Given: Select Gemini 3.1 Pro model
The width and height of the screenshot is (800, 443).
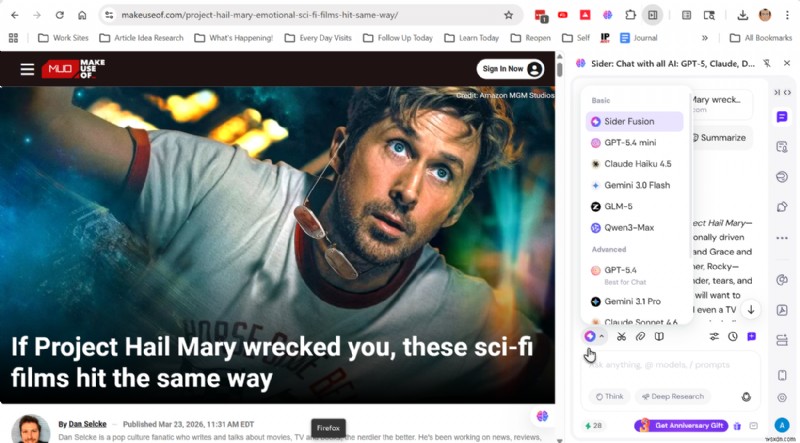Looking at the screenshot, I should [x=634, y=302].
